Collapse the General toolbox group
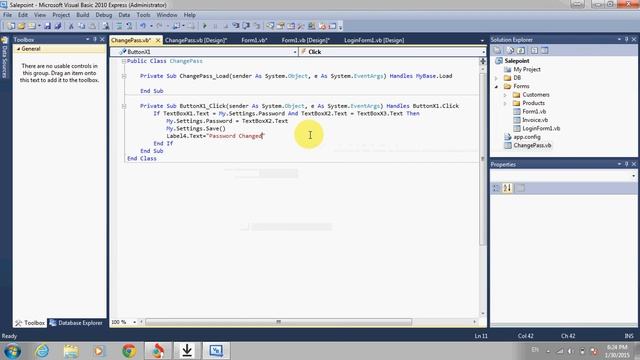Screen dimensions: 640x360 (x=18, y=49)
